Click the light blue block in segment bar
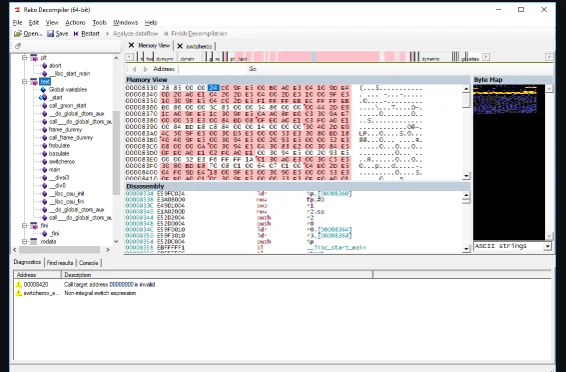The image size is (566, 372). tap(314, 57)
